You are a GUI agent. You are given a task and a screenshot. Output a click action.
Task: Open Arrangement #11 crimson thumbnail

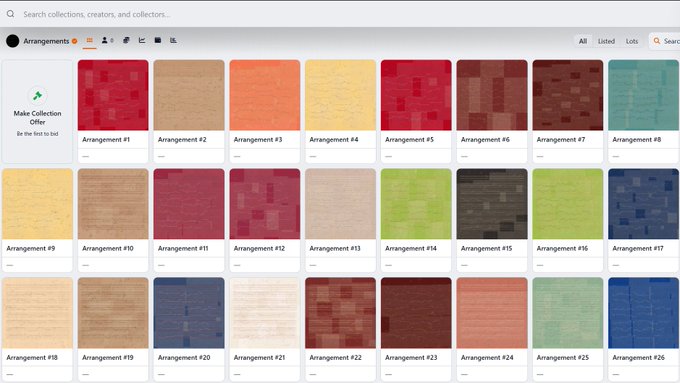(189, 204)
